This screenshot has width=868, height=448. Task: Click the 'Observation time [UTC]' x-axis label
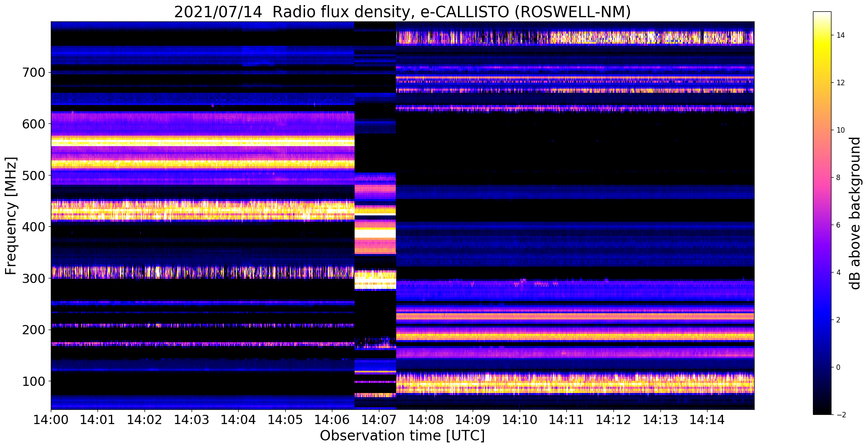(x=402, y=436)
